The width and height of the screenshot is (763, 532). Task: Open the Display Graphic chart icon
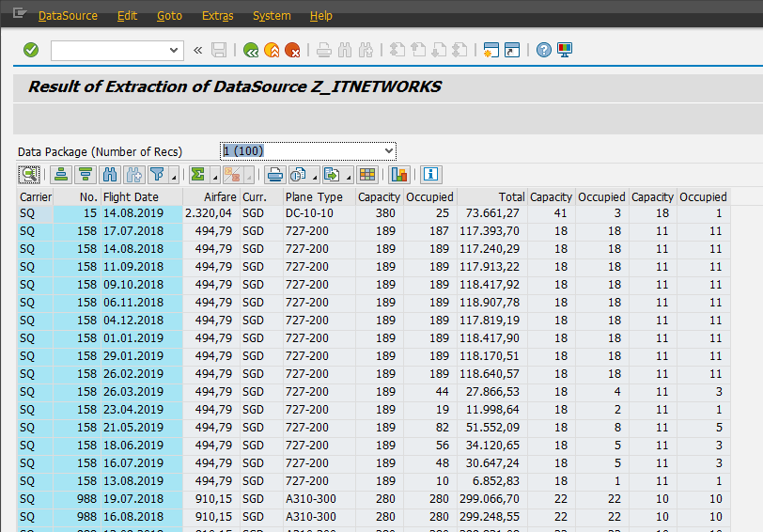click(399, 174)
